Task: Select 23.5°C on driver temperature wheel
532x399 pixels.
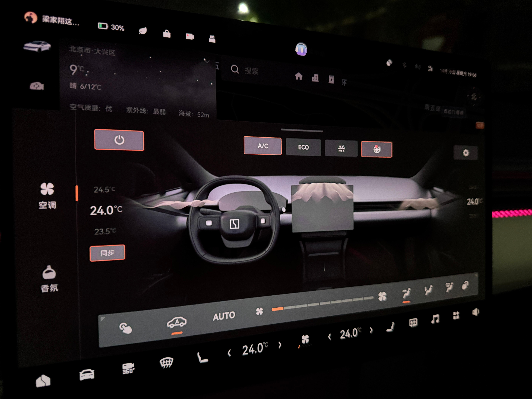Action: (x=105, y=231)
